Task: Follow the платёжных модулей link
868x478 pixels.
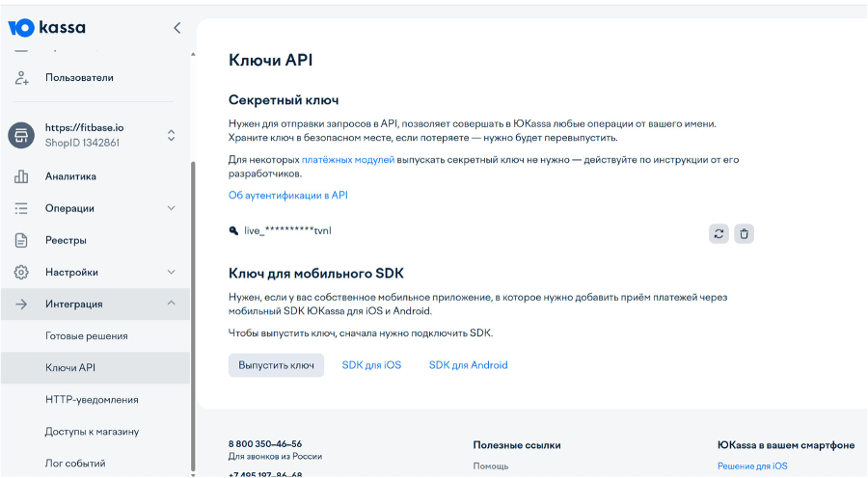Action: (x=348, y=160)
